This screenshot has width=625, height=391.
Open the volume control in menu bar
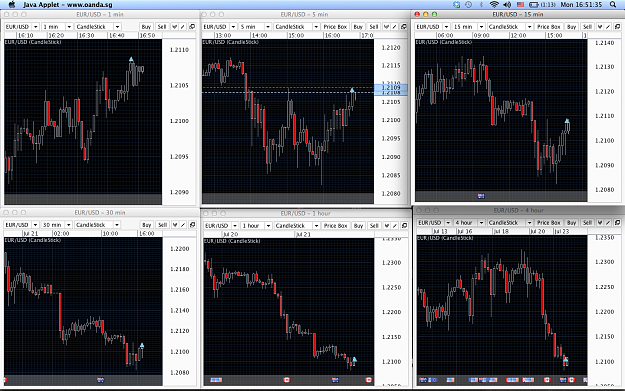click(507, 4)
